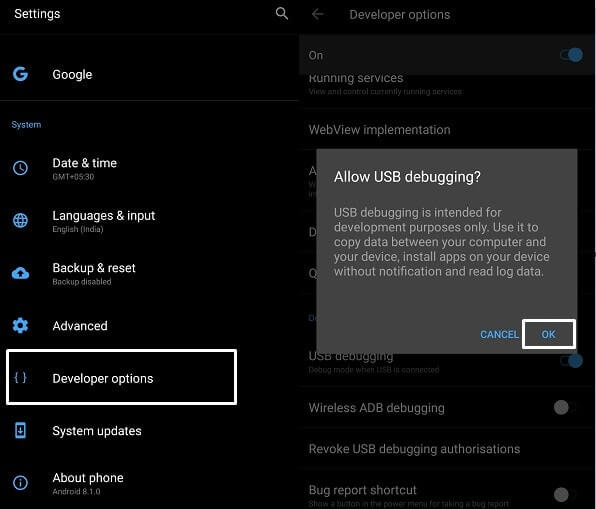
Task: Go back using the Developer options arrow
Action: click(317, 14)
